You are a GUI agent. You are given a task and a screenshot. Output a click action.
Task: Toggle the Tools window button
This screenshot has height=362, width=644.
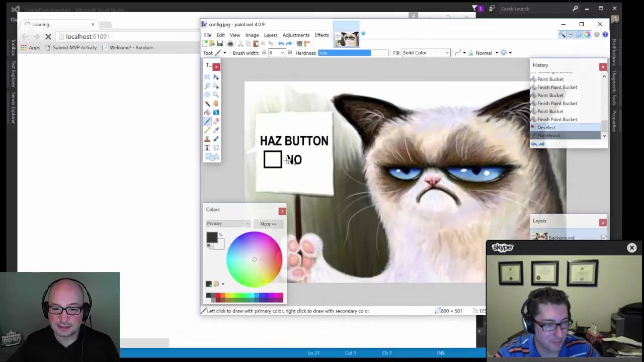point(562,35)
